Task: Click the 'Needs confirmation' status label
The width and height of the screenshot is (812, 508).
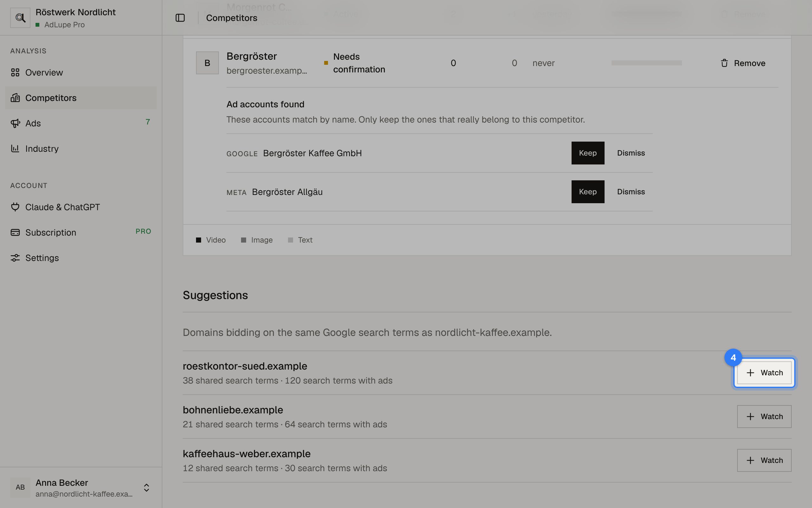Action: pos(359,63)
